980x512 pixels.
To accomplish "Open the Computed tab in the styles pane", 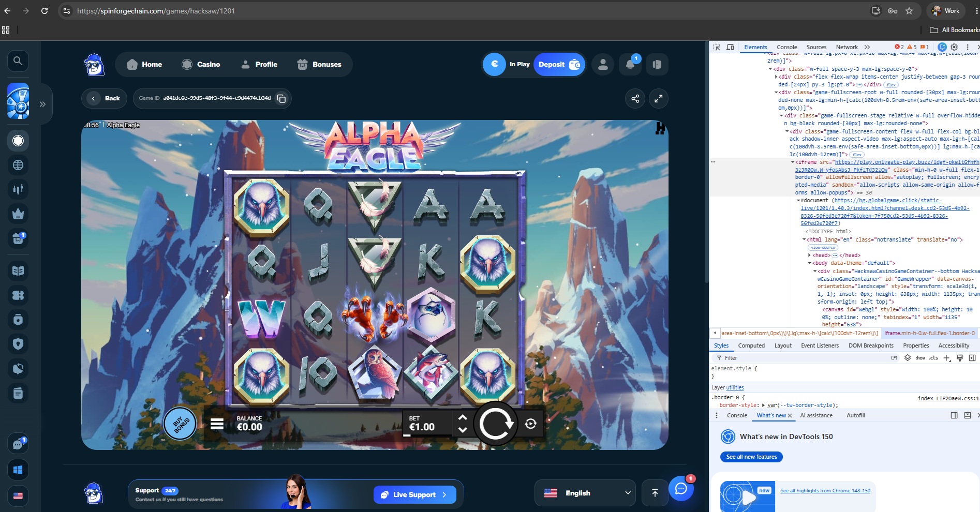I will [x=751, y=345].
